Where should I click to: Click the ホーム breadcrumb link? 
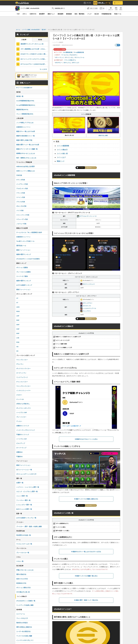(x=18, y=30)
